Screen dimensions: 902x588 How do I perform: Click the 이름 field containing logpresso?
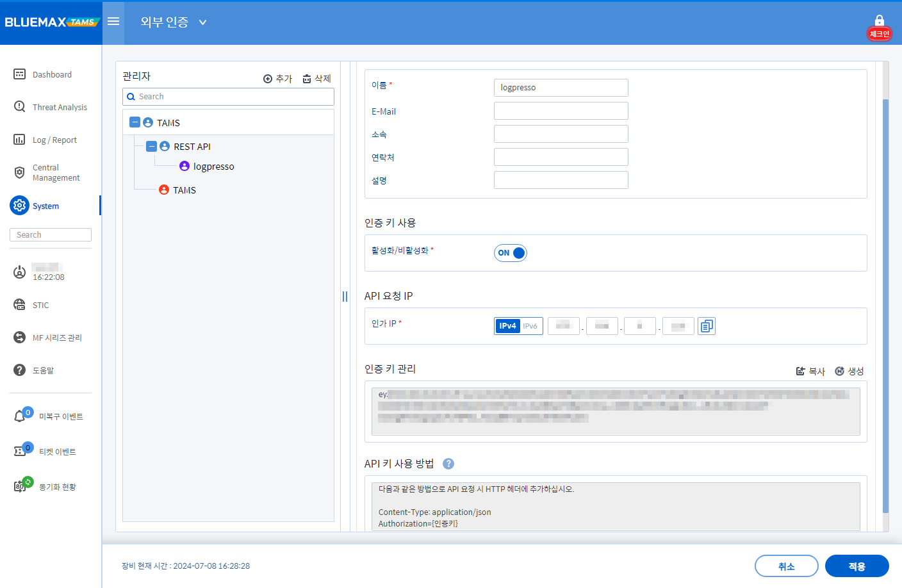[561, 88]
